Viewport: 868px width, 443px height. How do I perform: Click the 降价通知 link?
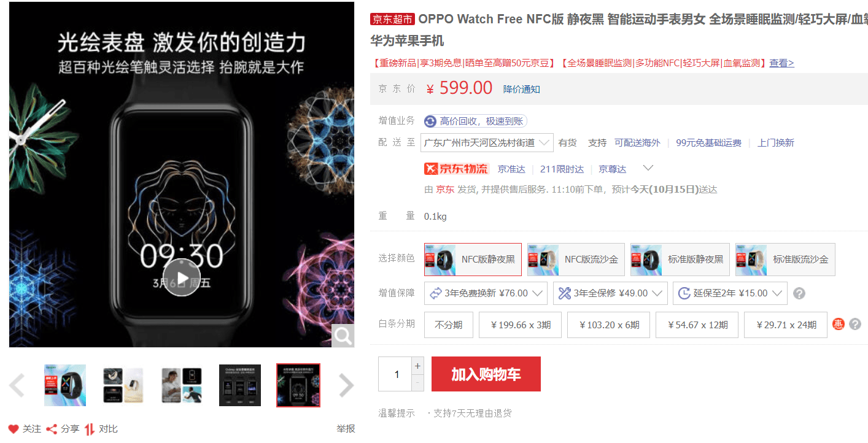point(522,89)
